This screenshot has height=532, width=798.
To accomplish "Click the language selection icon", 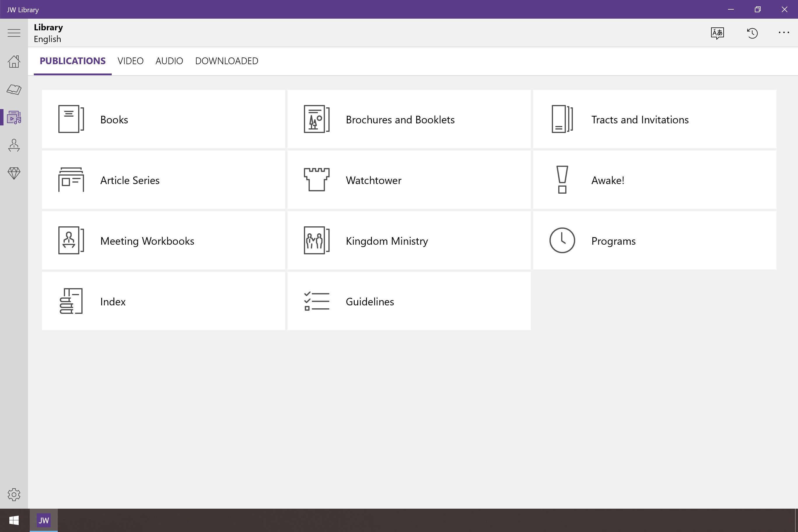I will [x=717, y=33].
